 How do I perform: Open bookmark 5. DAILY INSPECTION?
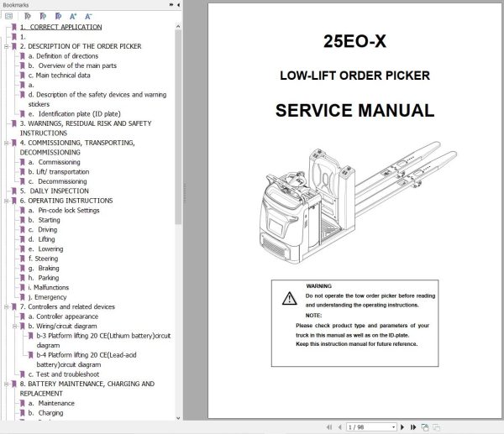(55, 191)
